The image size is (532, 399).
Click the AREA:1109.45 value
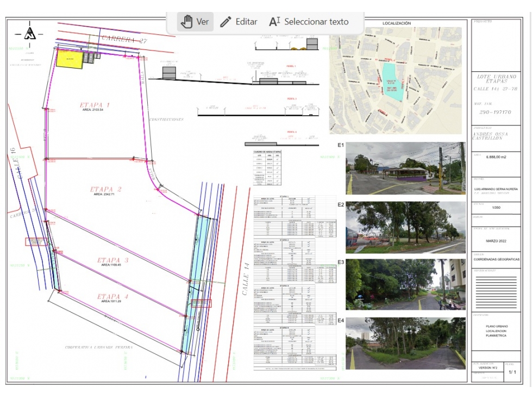(111, 265)
